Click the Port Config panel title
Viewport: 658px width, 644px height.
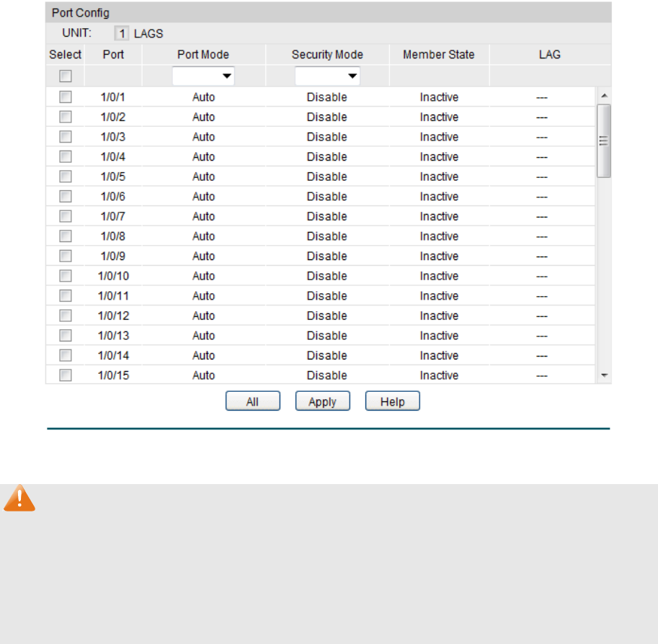click(81, 13)
